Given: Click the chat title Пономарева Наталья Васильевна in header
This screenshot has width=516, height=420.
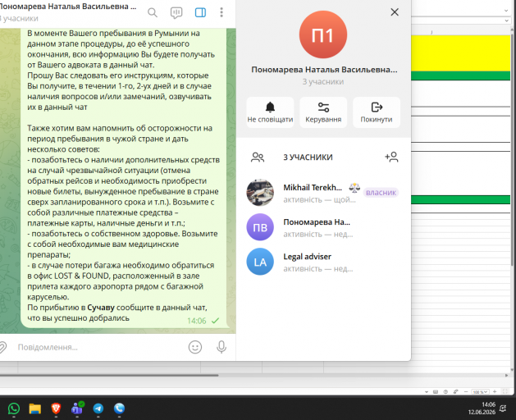Looking at the screenshot, I should coord(68,7).
